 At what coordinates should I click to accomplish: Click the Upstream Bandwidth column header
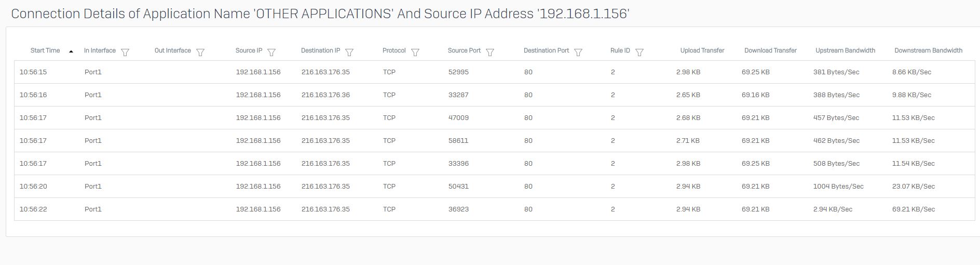[x=845, y=50]
